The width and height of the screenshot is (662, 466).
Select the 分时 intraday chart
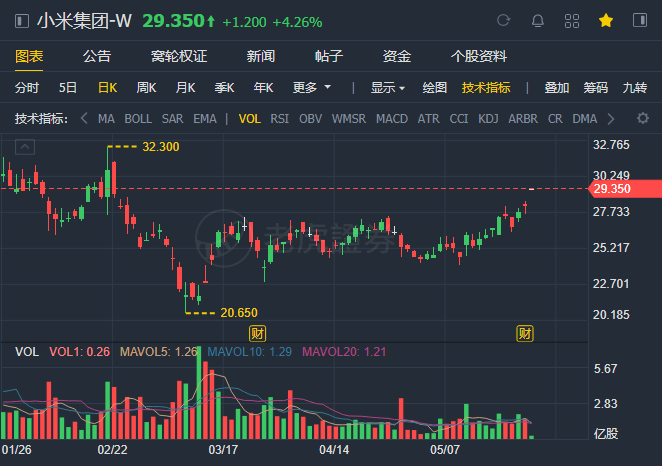point(27,88)
